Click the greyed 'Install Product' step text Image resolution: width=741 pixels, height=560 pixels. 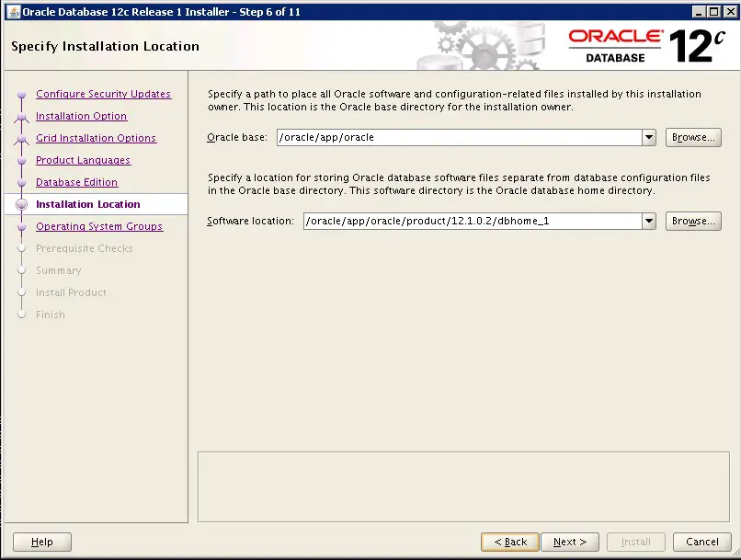click(71, 292)
